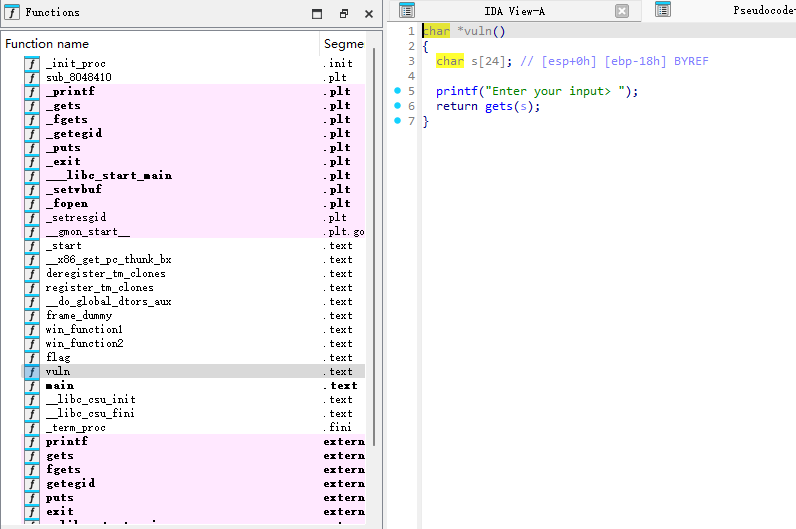Image resolution: width=796 pixels, height=529 pixels.
Task: Click the IDA View-A tab icon
Action: coord(407,11)
